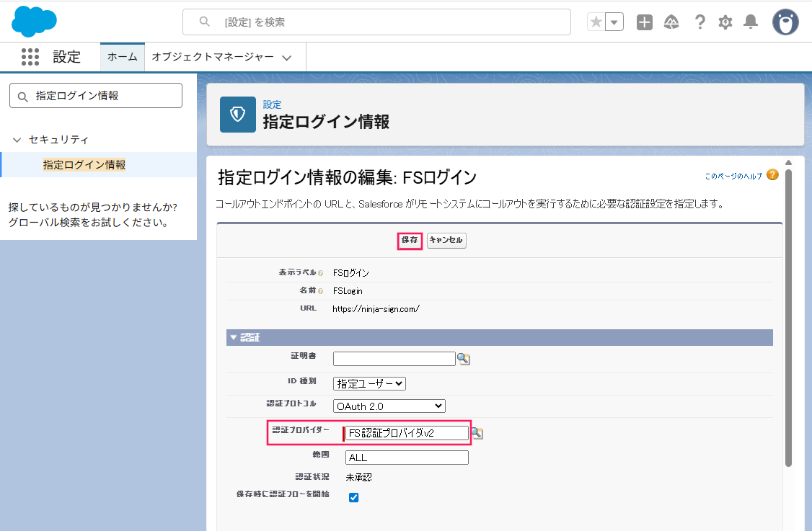Click the help icon next to このページのヘルプ
Viewport: 812px width, 531px height.
[772, 175]
